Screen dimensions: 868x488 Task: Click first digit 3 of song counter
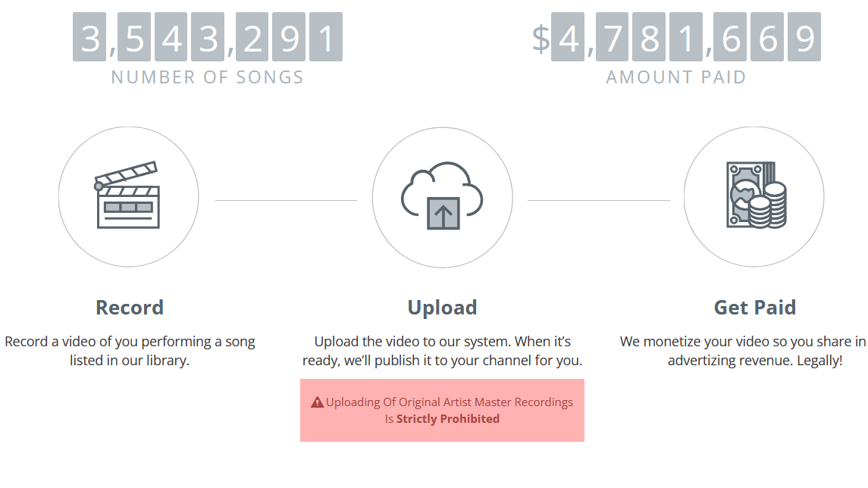point(89,36)
